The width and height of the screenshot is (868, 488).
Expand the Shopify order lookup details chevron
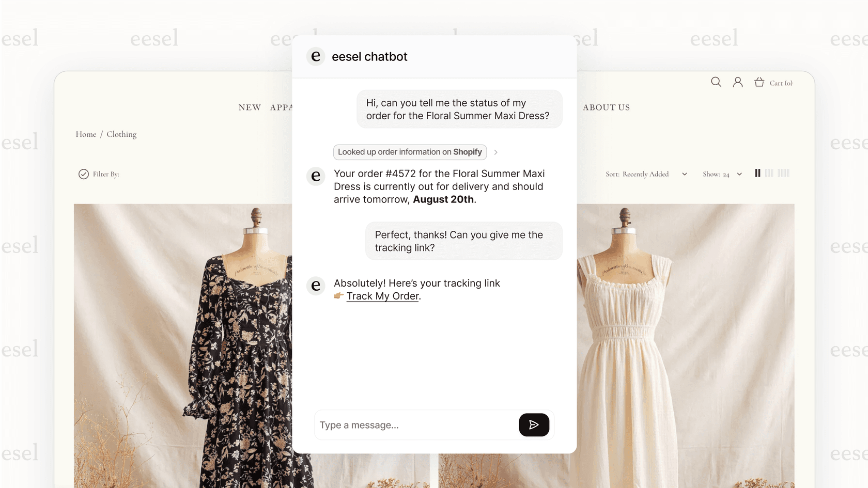(x=495, y=152)
